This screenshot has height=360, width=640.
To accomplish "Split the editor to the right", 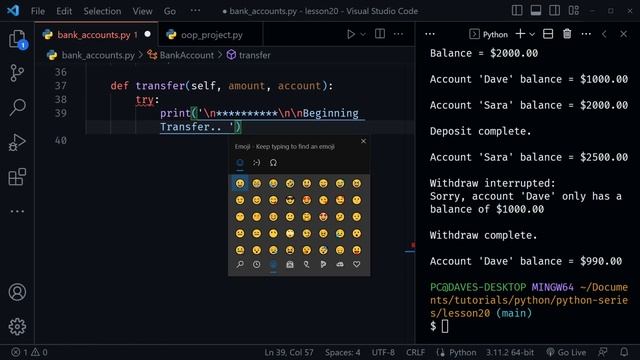I will [380, 34].
